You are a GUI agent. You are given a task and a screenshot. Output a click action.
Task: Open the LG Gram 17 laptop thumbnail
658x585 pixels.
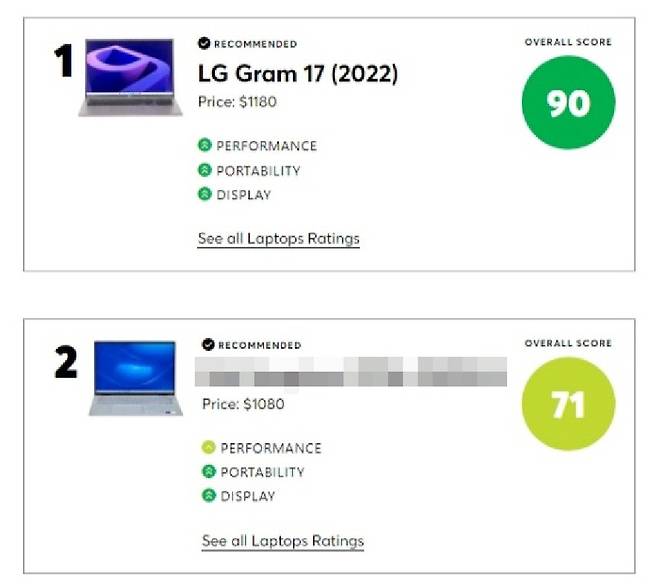(x=123, y=77)
